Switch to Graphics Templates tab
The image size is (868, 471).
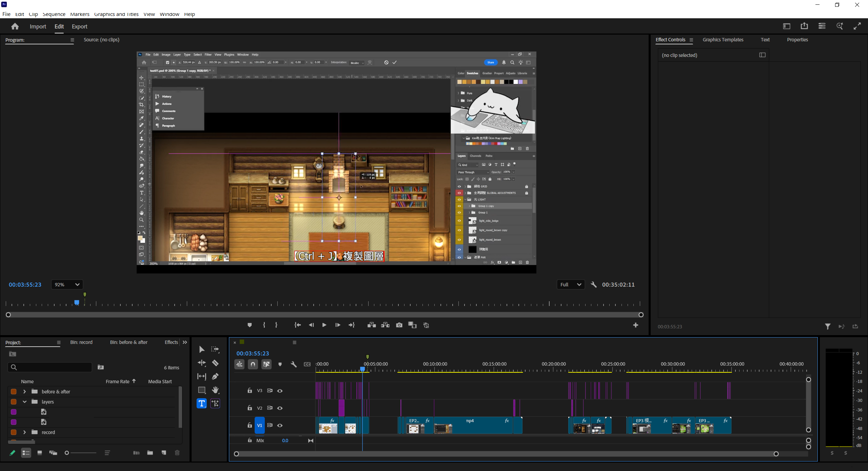723,40
